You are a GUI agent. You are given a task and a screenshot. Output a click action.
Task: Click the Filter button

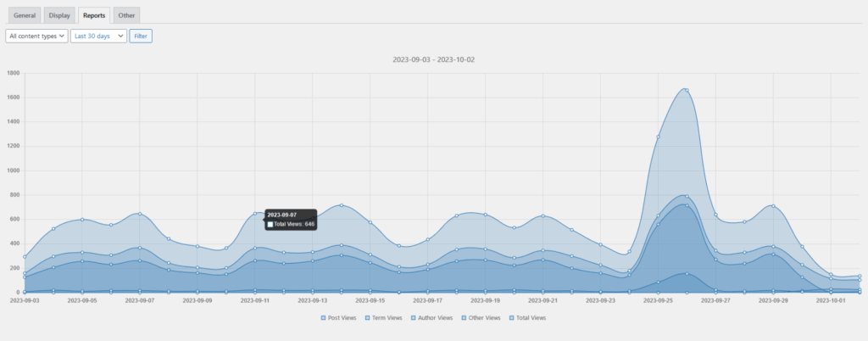pos(141,36)
